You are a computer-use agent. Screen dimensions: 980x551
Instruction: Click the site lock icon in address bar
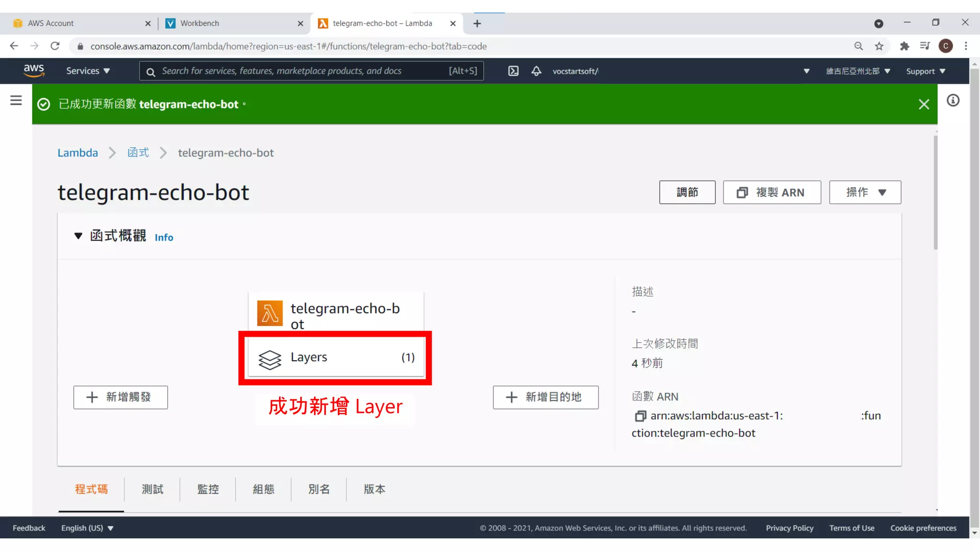(x=80, y=46)
